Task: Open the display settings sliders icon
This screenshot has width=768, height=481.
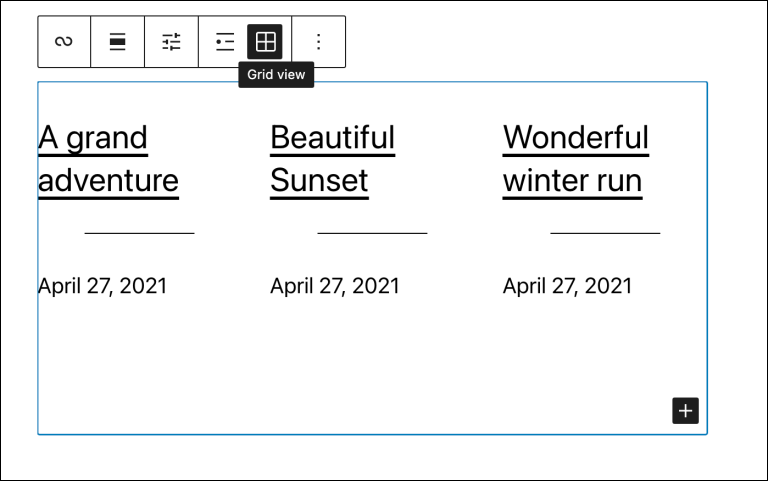Action: pos(171,42)
